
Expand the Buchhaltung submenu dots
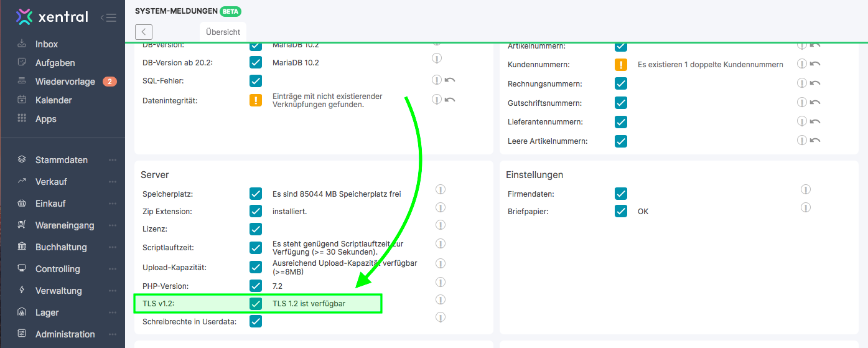(x=113, y=247)
